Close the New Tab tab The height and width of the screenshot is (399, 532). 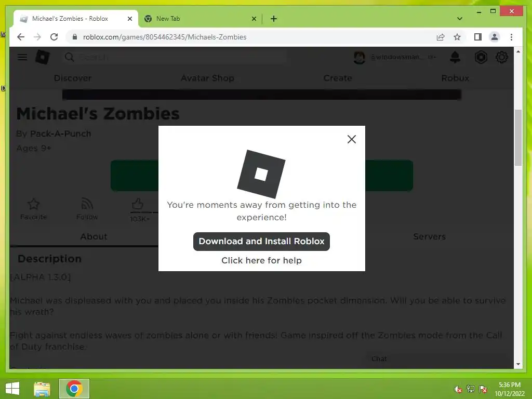pos(254,19)
